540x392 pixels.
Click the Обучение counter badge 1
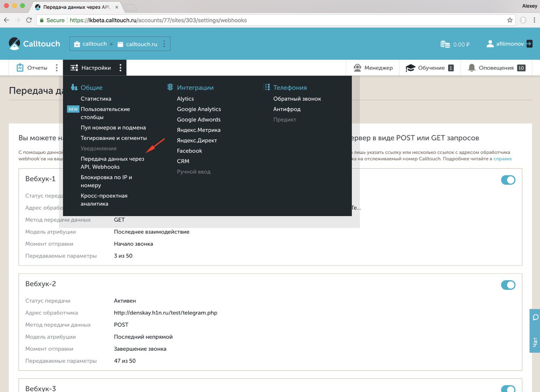[451, 68]
